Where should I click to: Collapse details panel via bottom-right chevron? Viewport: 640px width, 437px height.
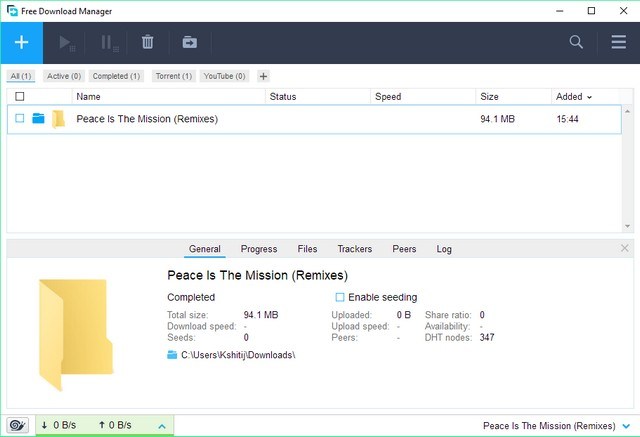(x=625, y=426)
